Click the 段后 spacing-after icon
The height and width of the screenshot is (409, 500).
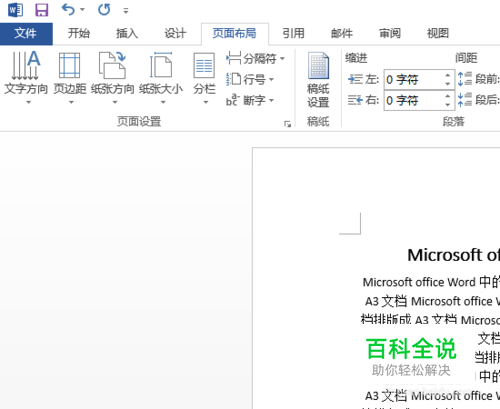point(464,100)
